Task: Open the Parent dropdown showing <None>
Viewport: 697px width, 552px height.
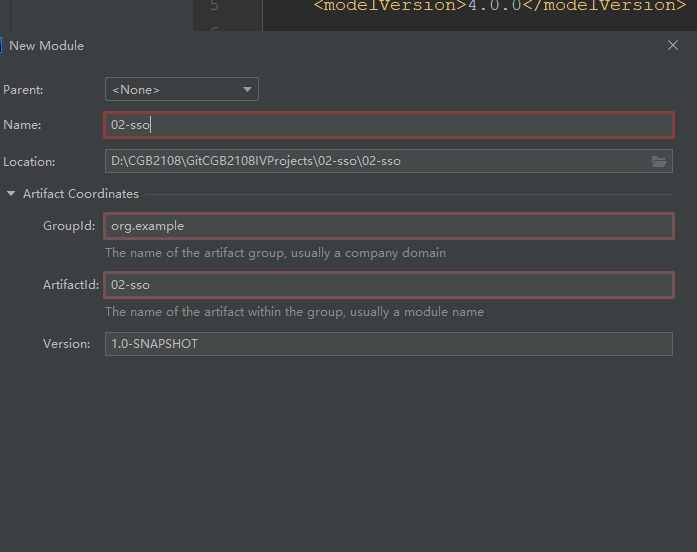Action: 181,89
